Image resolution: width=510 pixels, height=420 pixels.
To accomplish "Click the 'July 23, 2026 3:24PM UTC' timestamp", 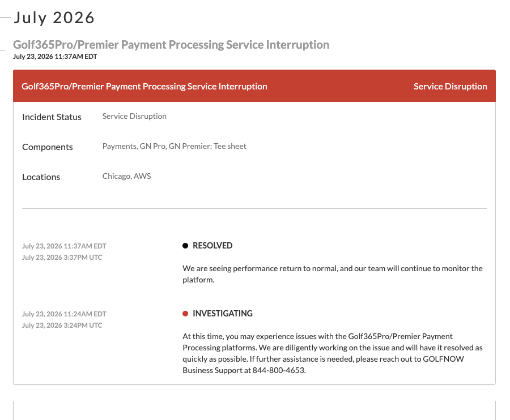I will [x=62, y=325].
